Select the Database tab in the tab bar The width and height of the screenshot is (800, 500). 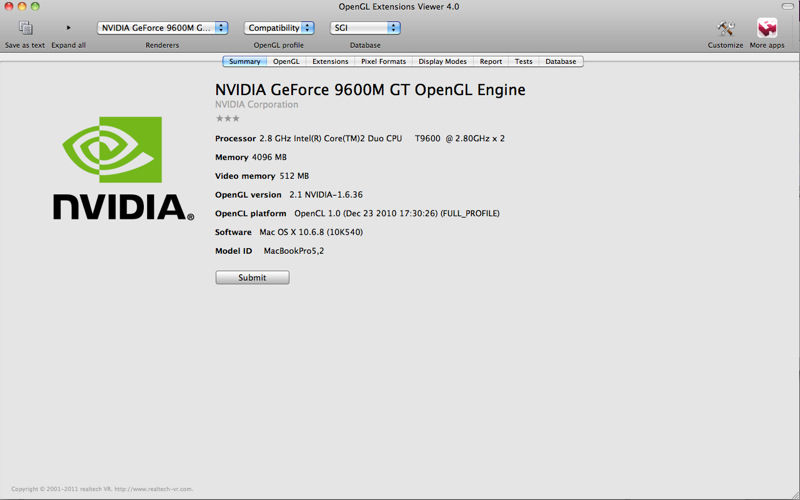[560, 62]
